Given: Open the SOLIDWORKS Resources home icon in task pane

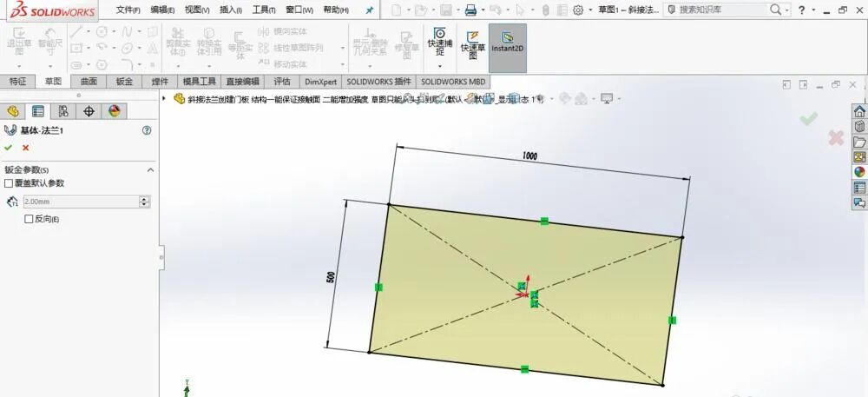Looking at the screenshot, I should (859, 111).
